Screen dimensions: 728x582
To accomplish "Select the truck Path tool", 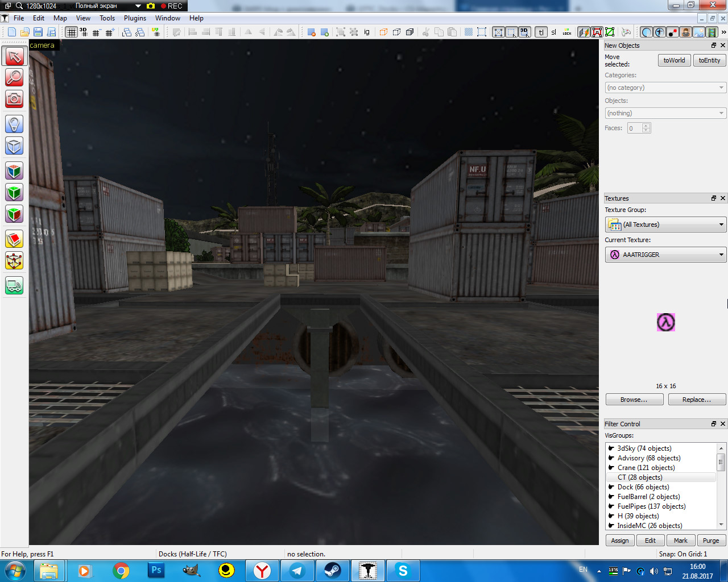I will tap(14, 285).
